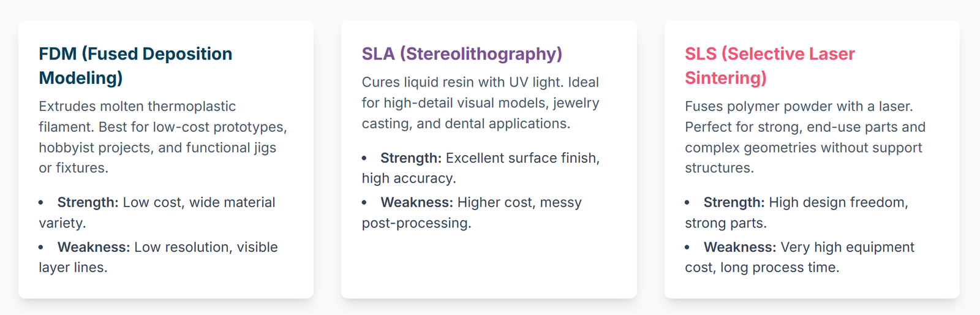Click the "Very high equipment" text
Screen dimensions: 980x315
tap(848, 247)
